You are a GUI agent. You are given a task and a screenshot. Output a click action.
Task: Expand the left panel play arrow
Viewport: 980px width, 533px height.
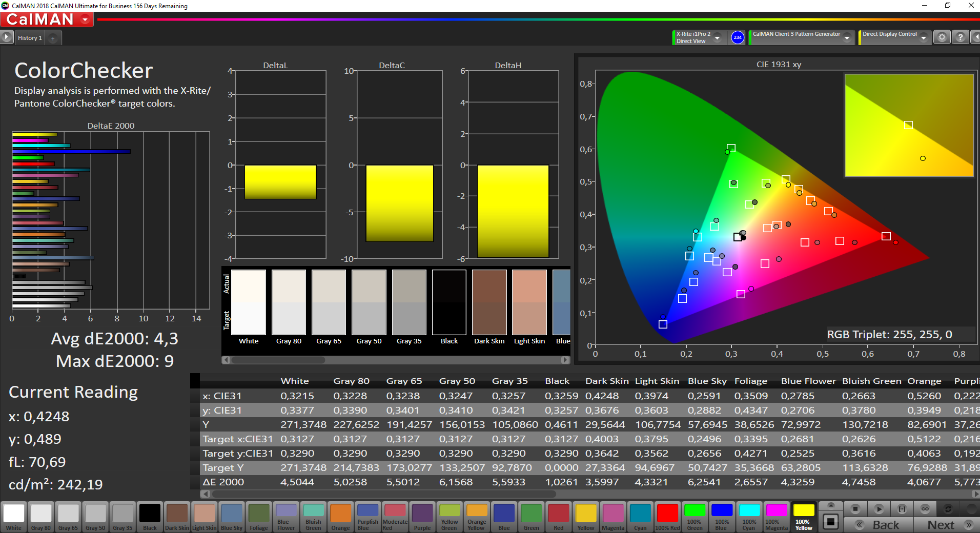[x=6, y=37]
